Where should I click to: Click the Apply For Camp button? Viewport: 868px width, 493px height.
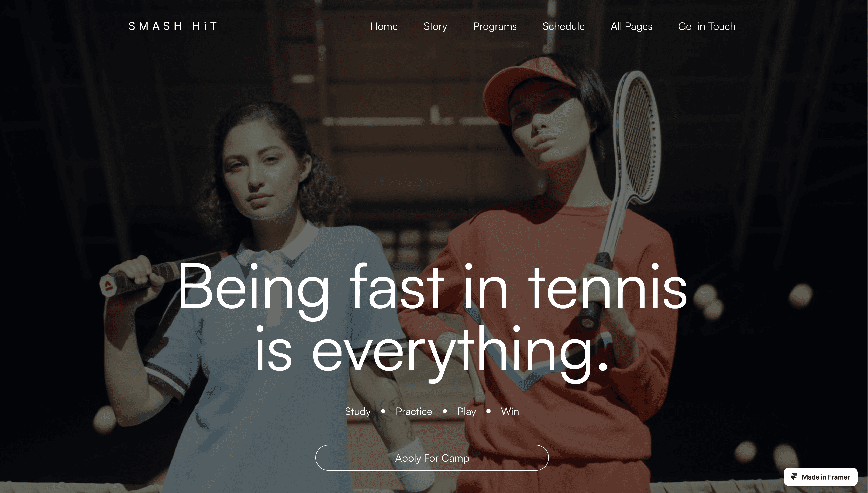(x=432, y=458)
